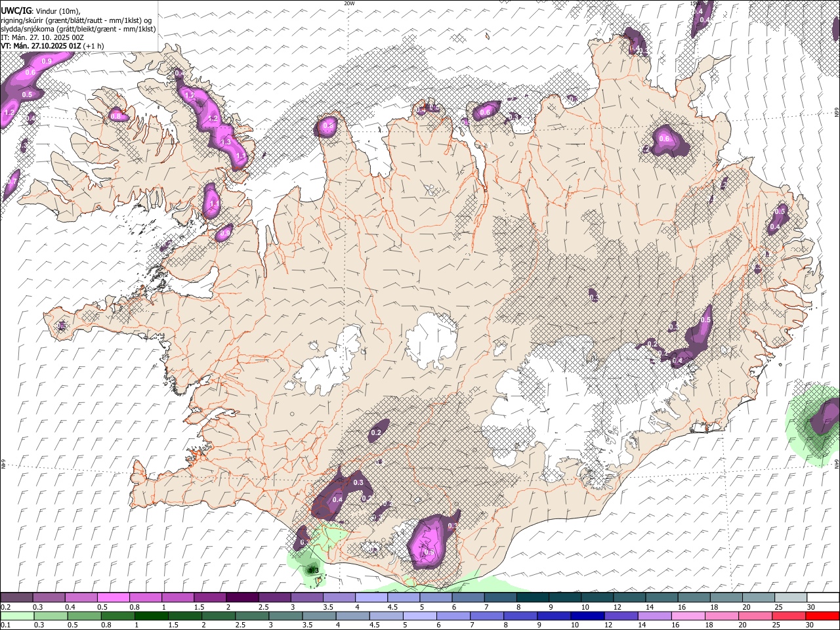840x630 pixels.
Task: Click the '20W' longitude label at top
Action: 349,3
